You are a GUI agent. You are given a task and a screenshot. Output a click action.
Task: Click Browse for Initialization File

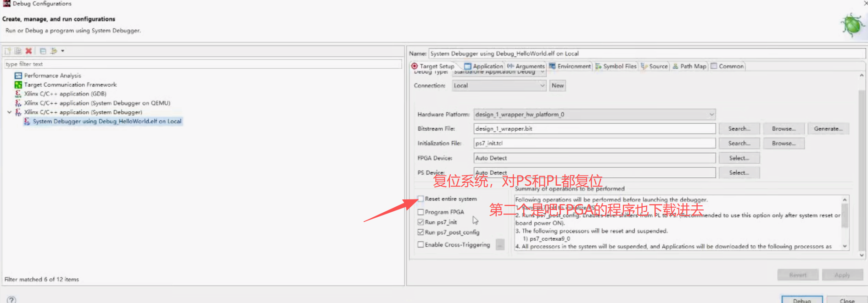[784, 143]
